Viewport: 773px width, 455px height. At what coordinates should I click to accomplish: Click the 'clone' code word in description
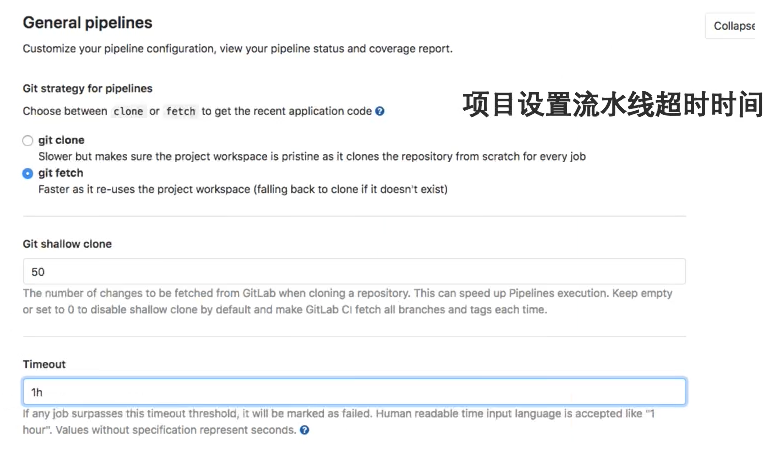pyautogui.click(x=128, y=111)
